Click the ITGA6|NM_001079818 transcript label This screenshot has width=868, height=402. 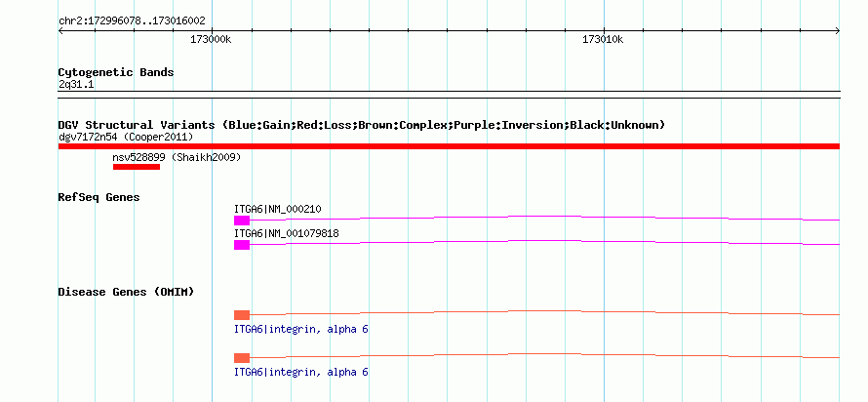point(286,233)
